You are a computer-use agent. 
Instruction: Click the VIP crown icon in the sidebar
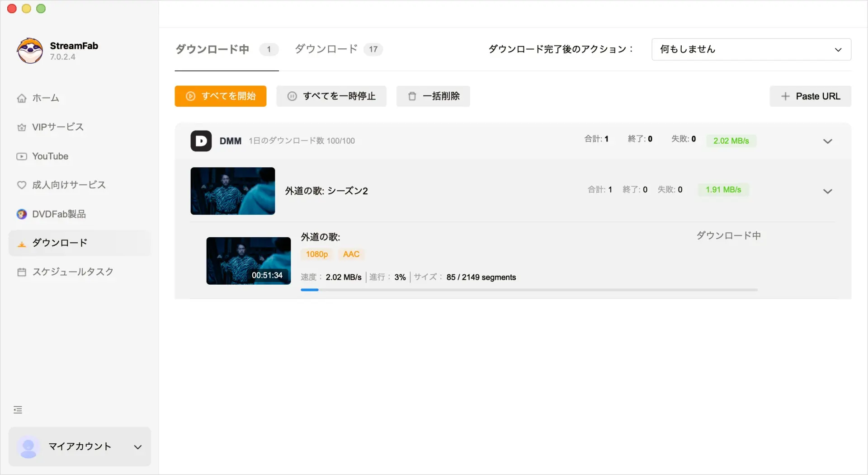click(x=22, y=127)
